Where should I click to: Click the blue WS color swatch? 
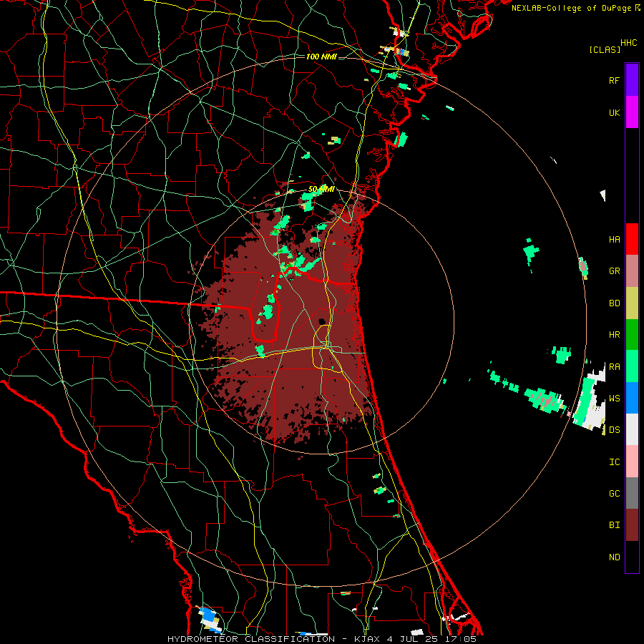coord(632,398)
